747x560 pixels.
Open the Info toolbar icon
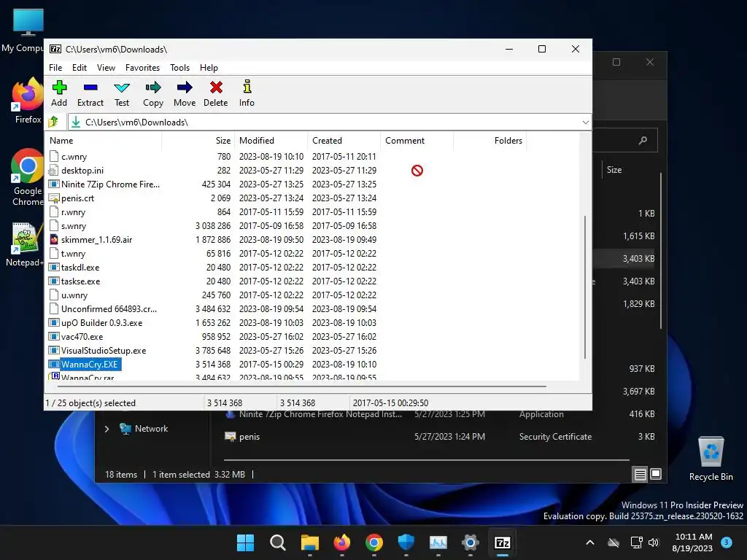247,93
